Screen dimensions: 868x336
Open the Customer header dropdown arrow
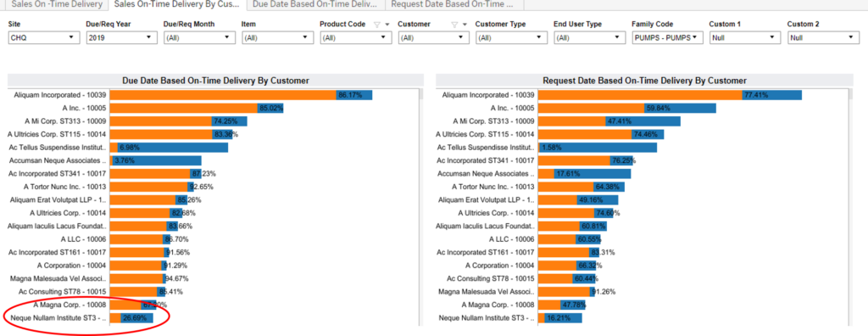coord(465,25)
